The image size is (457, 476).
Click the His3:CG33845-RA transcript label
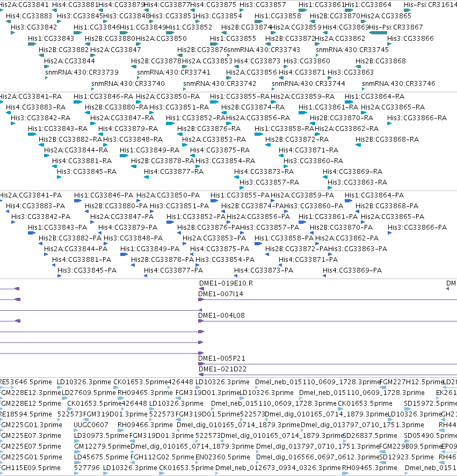pos(86,172)
